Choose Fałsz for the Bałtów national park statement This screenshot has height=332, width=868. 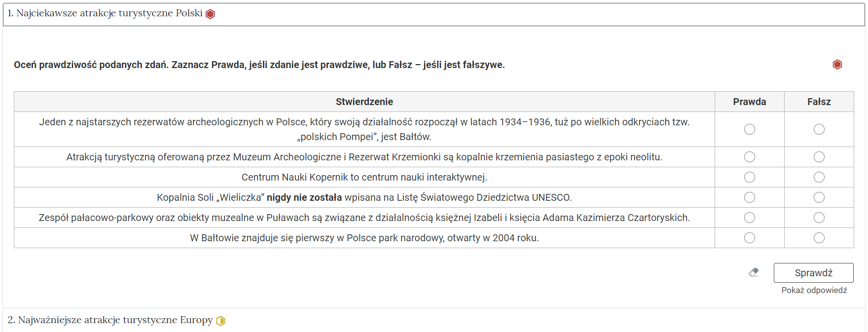pos(819,238)
